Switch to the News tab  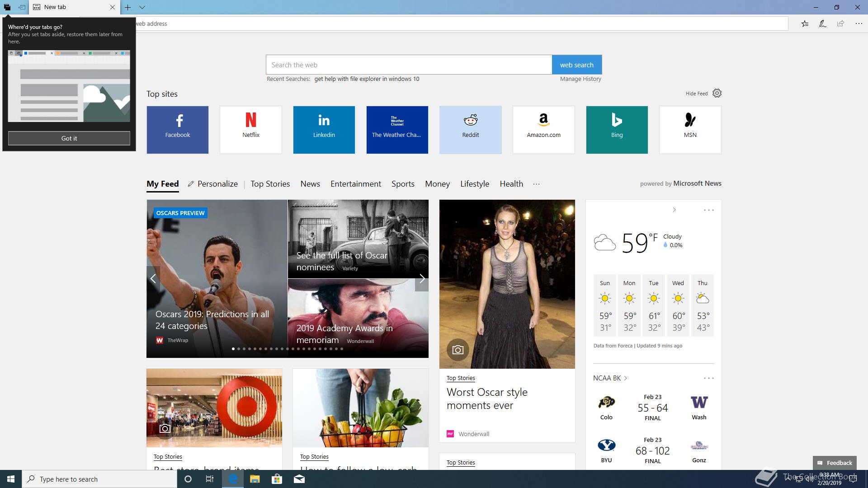(310, 184)
